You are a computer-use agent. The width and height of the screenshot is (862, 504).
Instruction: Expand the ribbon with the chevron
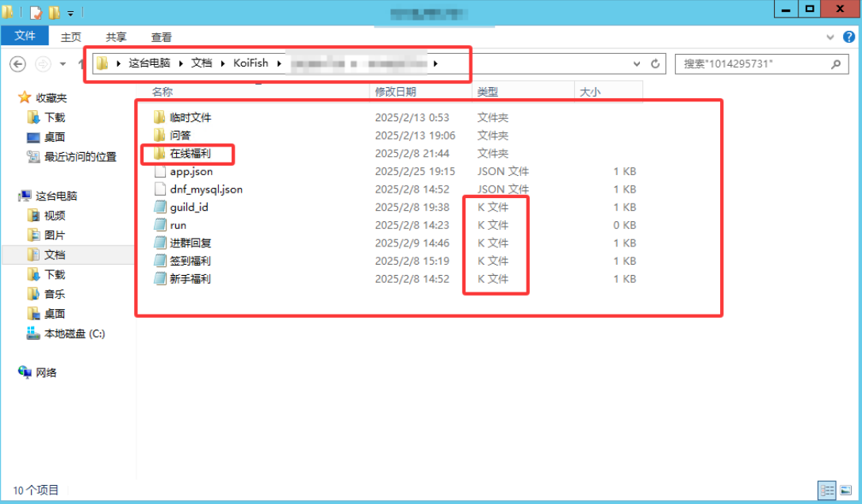coord(830,37)
